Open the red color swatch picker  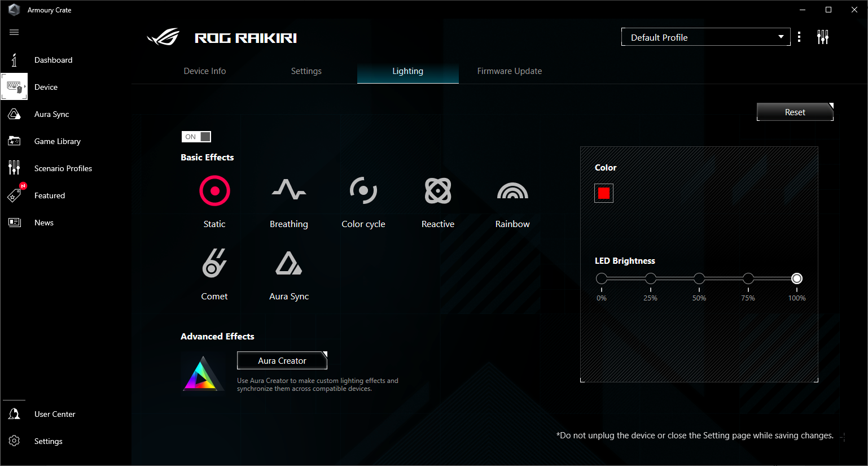(604, 193)
